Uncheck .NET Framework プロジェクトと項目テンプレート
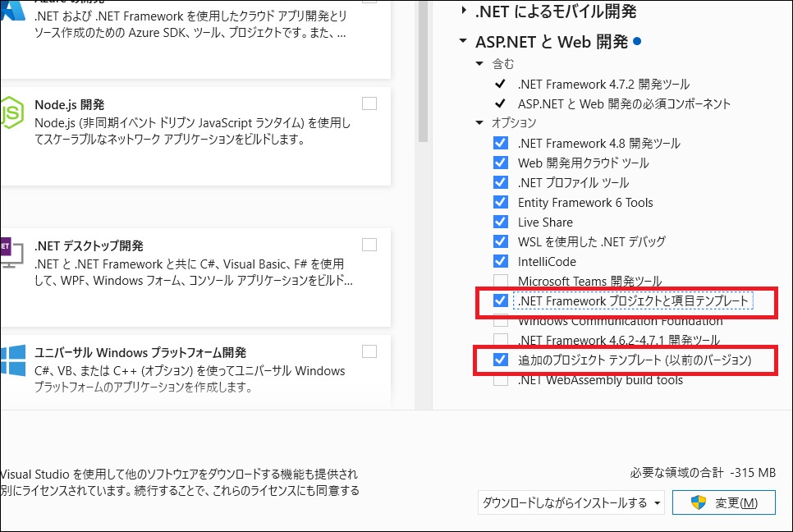This screenshot has height=532, width=793. tap(501, 301)
